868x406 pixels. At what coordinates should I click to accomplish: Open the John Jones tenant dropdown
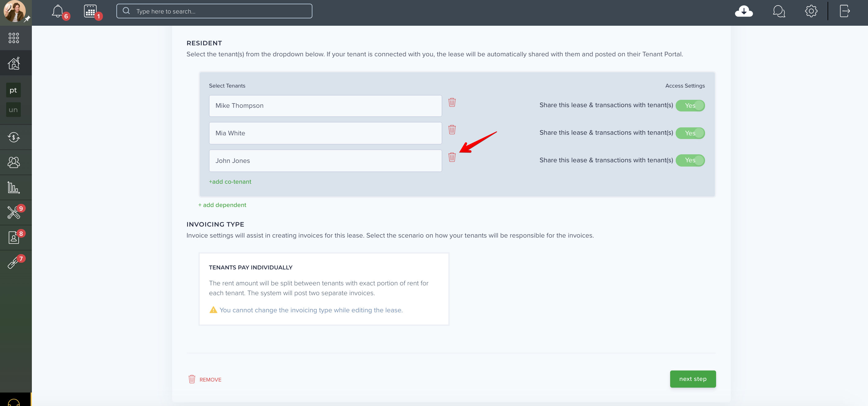coord(325,161)
